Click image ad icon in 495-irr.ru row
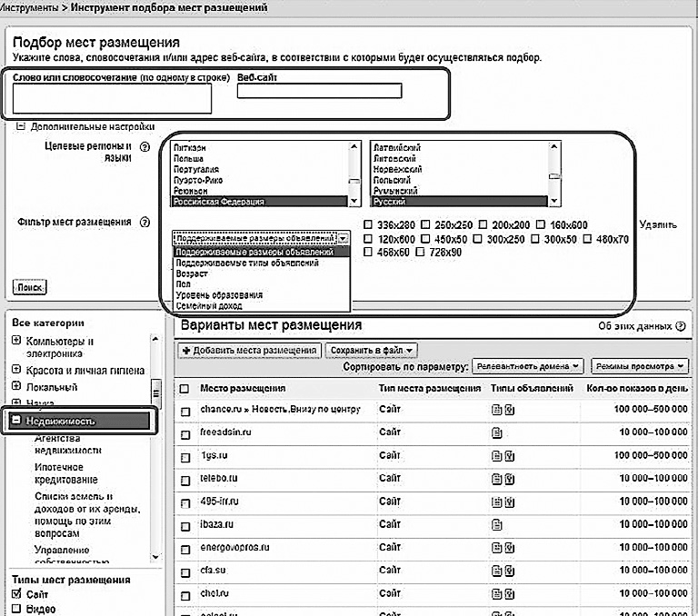Image resolution: width=698 pixels, height=616 pixels. point(510,502)
